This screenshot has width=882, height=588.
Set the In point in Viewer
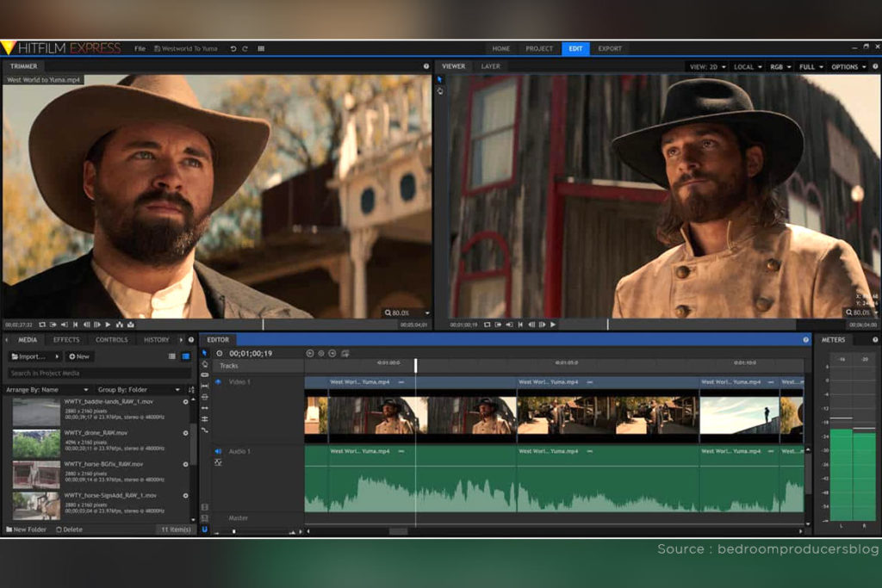pyautogui.click(x=498, y=325)
